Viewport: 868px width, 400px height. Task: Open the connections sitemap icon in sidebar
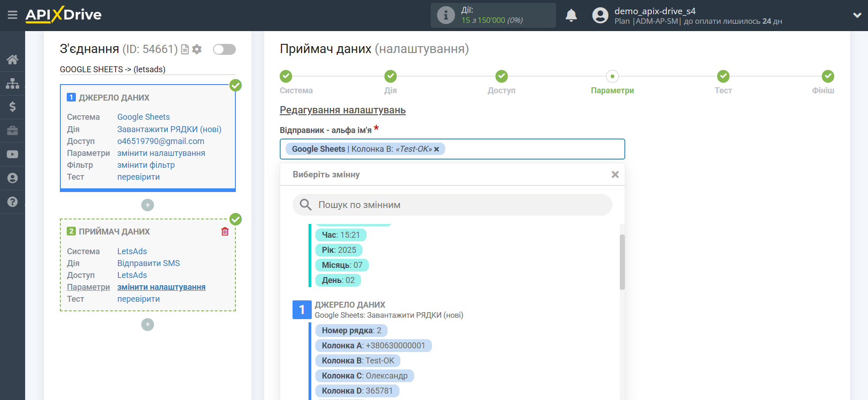12,83
